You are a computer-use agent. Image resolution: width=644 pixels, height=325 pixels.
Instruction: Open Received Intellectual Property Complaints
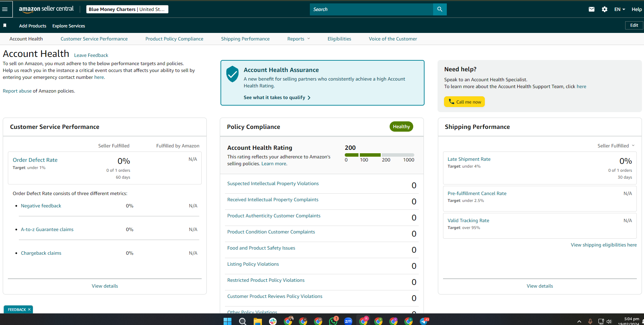click(273, 200)
